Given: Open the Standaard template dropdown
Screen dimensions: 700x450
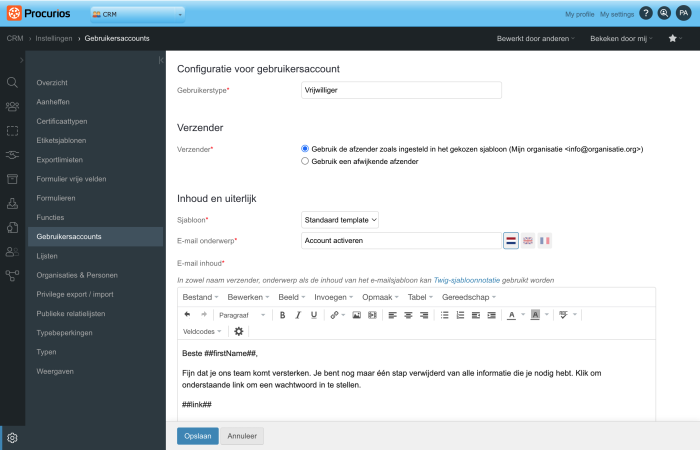Looking at the screenshot, I should click(340, 220).
